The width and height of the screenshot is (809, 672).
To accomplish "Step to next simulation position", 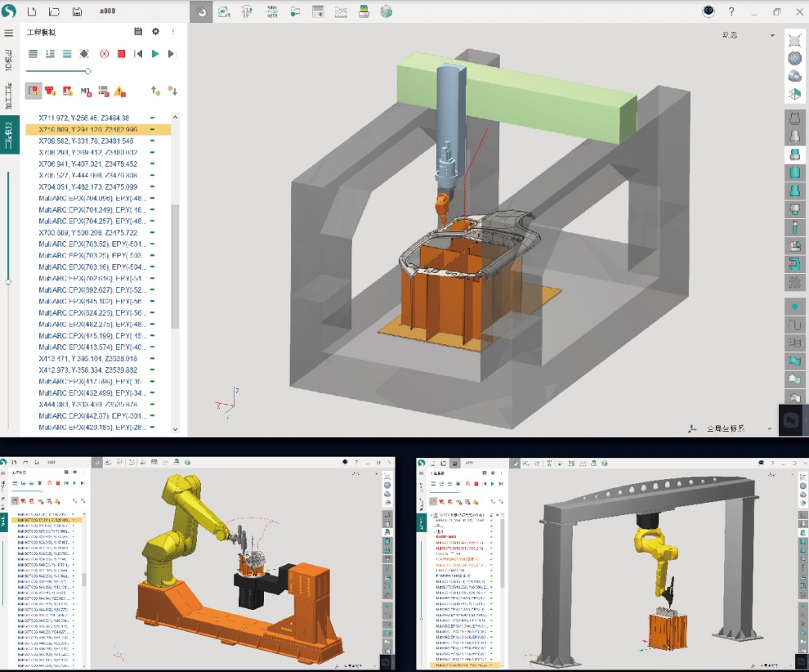I will click(172, 54).
